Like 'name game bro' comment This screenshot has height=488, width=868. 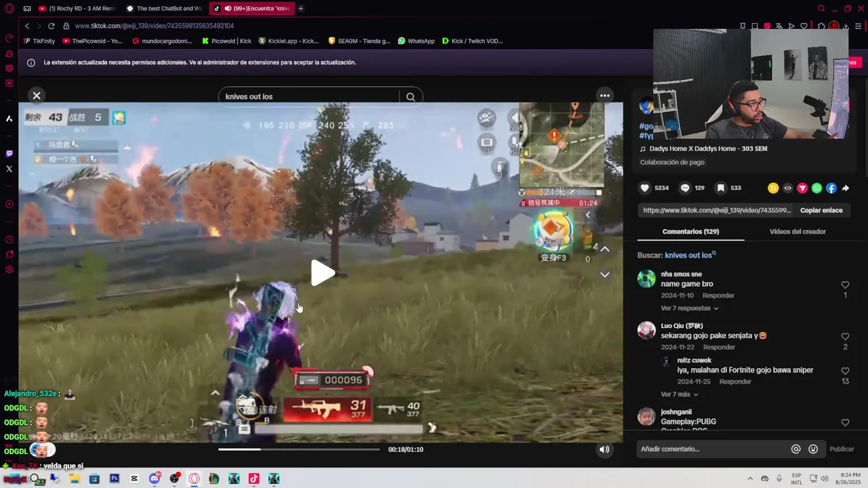845,285
